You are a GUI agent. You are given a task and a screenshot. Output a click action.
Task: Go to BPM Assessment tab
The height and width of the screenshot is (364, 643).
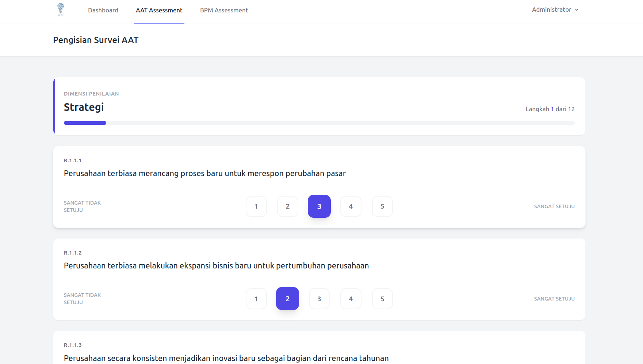224,10
